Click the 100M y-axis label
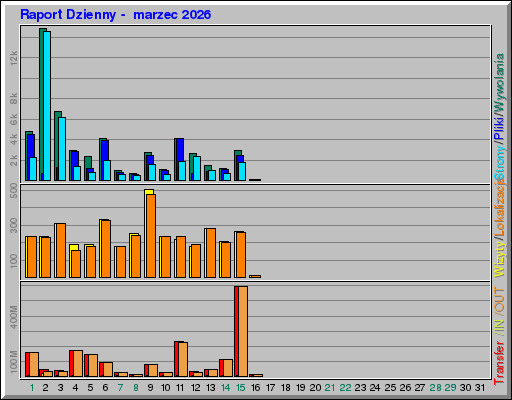Image resolution: width=512 pixels, height=400 pixels. (14, 362)
